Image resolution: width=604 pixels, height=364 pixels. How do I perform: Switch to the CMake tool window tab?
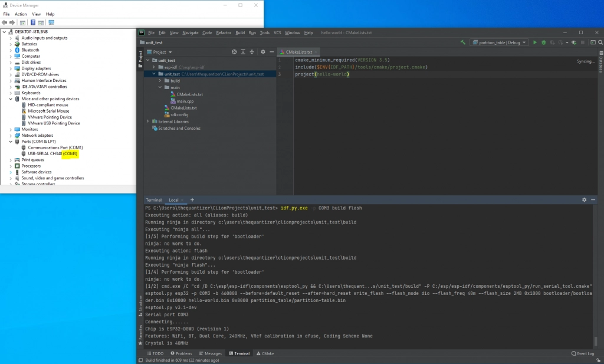(265, 353)
